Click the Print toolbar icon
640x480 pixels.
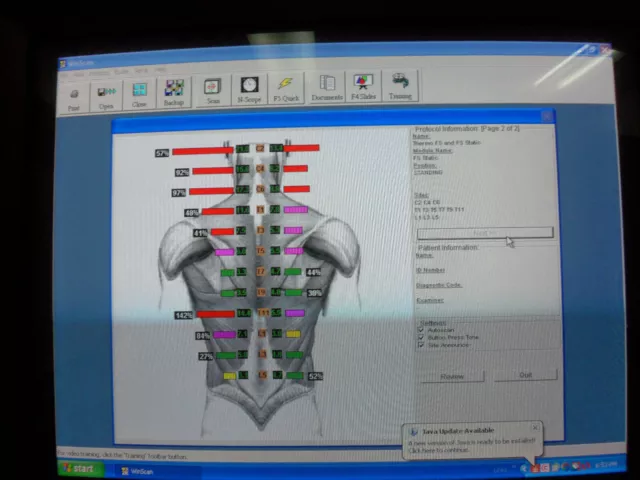(73, 98)
